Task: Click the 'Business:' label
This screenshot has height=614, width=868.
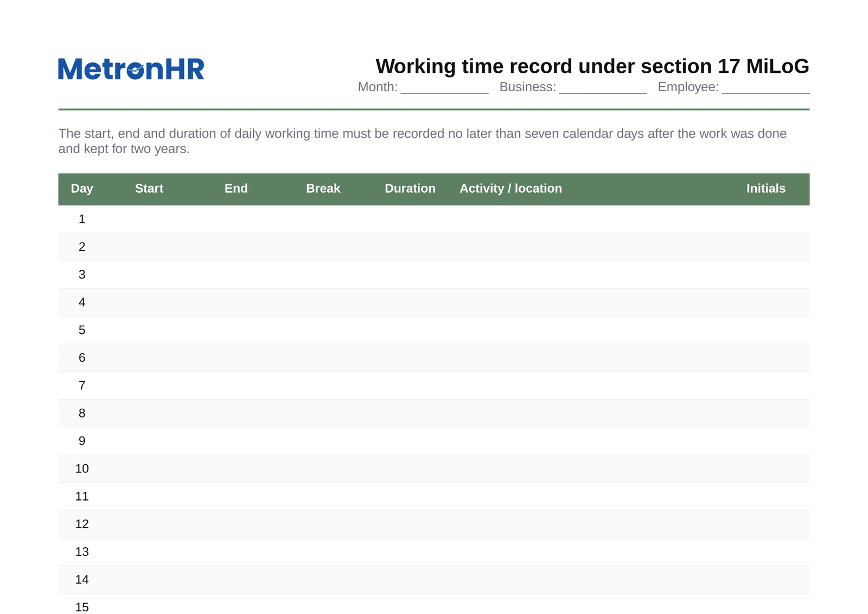Action: click(527, 87)
